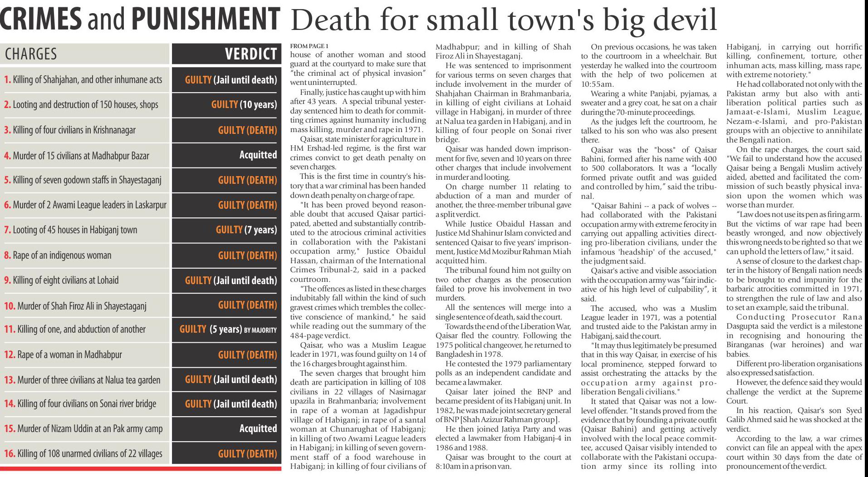
Task: Select charge 3, four civilians in Krishnanagar
Action: pyautogui.click(x=70, y=130)
